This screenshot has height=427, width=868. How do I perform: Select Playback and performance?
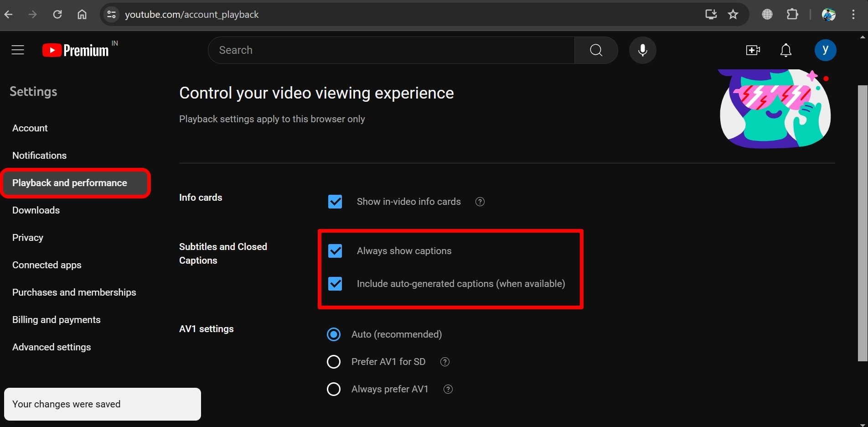[76, 183]
